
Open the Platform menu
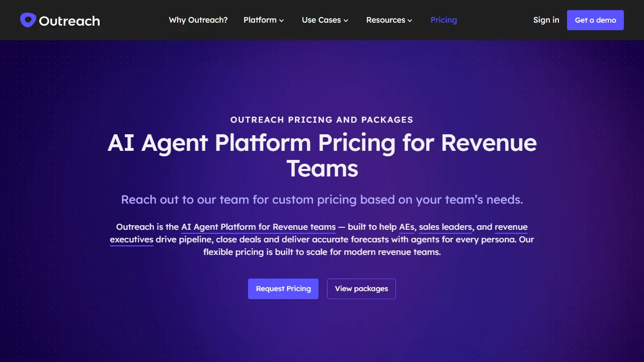point(264,20)
